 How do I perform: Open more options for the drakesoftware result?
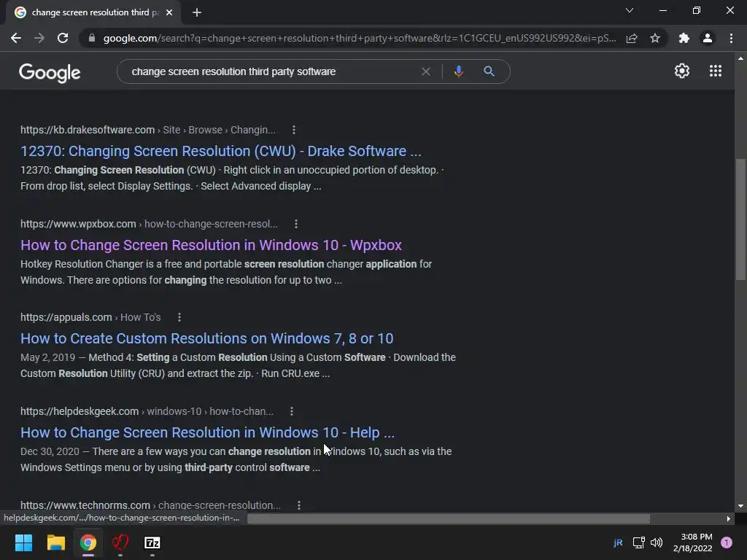pos(293,130)
